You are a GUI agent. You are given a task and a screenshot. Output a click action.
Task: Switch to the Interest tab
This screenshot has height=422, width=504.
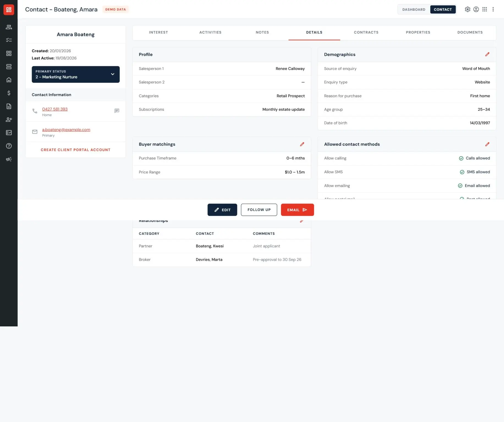[x=158, y=32]
